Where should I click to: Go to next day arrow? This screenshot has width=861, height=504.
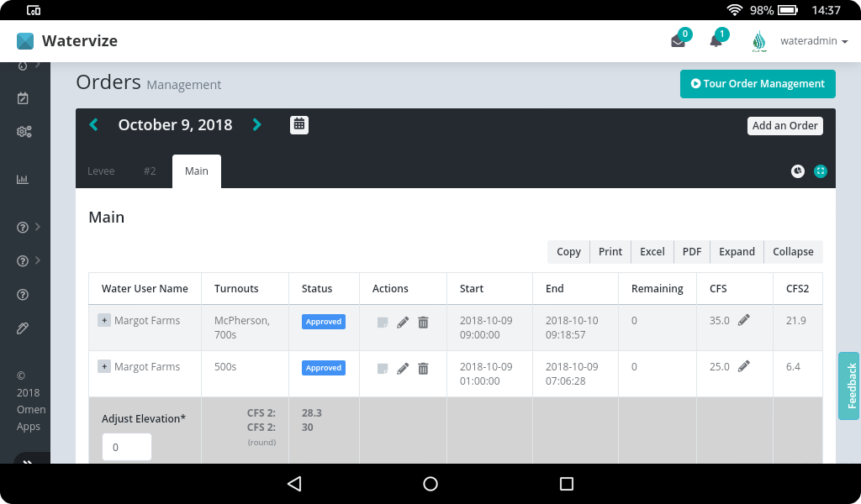pyautogui.click(x=256, y=125)
